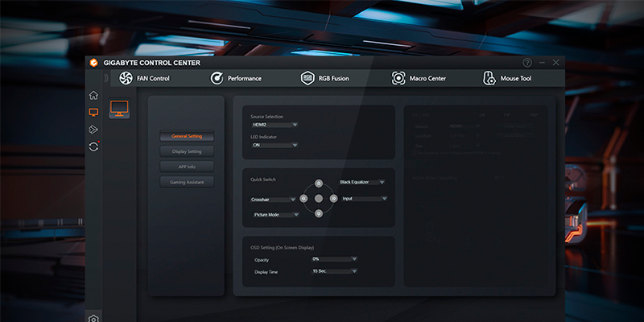Open the arrow-shaped sidebar icon below monitor
644x322 pixels.
pyautogui.click(x=93, y=130)
